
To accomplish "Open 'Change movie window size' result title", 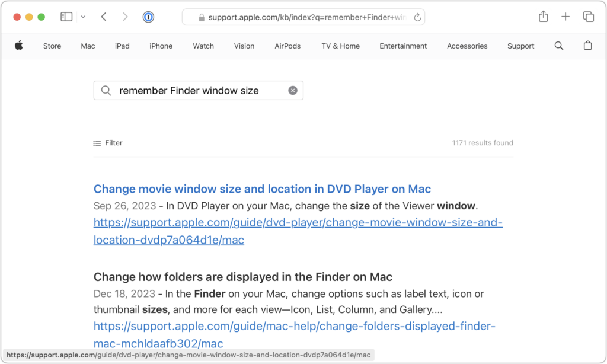I will (x=262, y=189).
